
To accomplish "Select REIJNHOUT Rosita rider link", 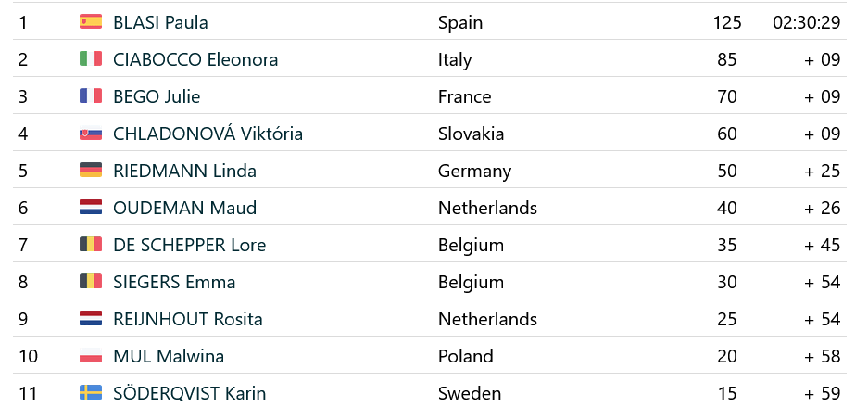I will click(187, 319).
